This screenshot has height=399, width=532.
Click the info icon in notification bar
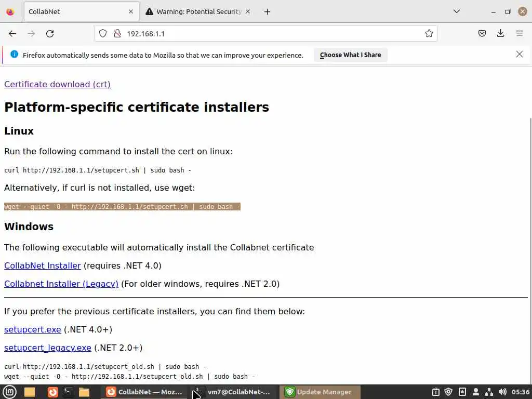14,54
